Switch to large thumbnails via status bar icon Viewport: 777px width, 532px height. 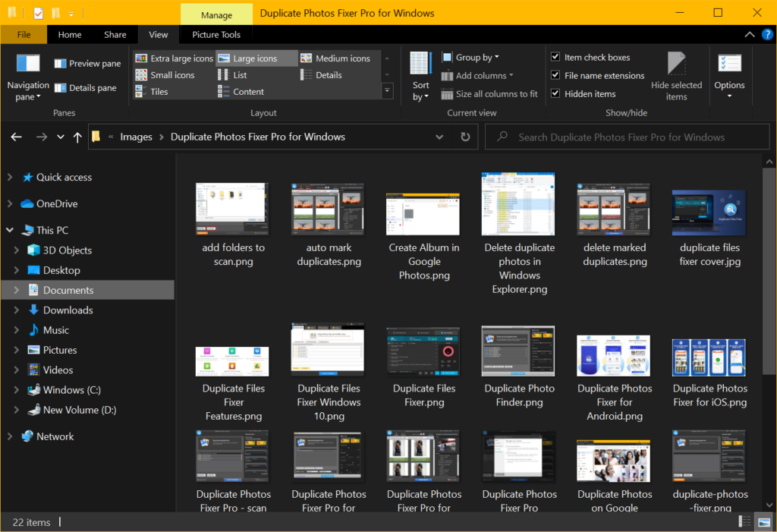click(x=763, y=521)
